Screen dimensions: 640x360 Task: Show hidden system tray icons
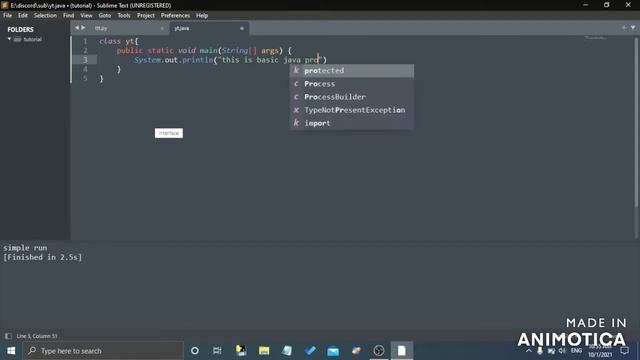(529, 351)
